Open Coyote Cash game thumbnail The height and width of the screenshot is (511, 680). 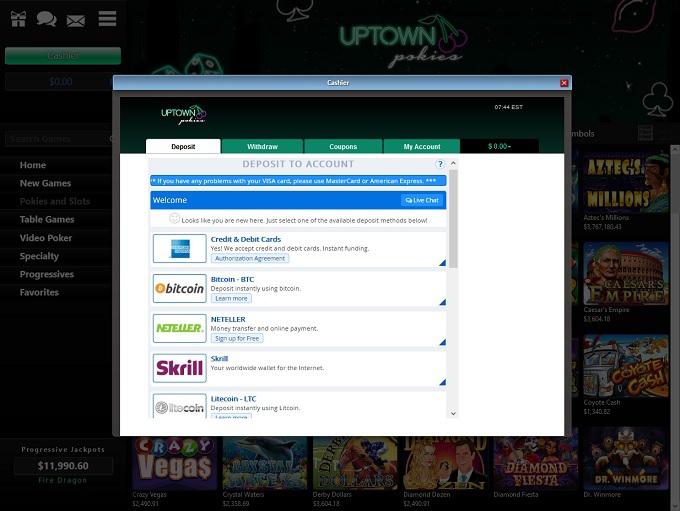(626, 366)
